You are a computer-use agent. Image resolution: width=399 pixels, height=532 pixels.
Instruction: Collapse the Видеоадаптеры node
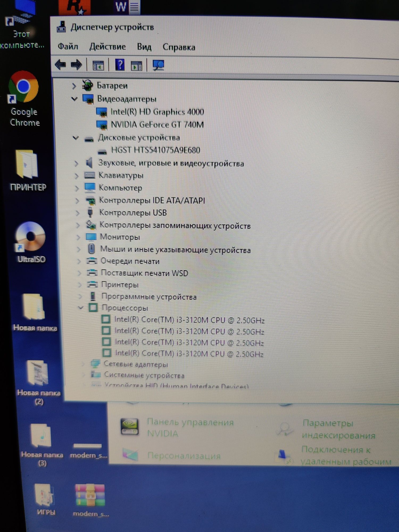pos(74,99)
